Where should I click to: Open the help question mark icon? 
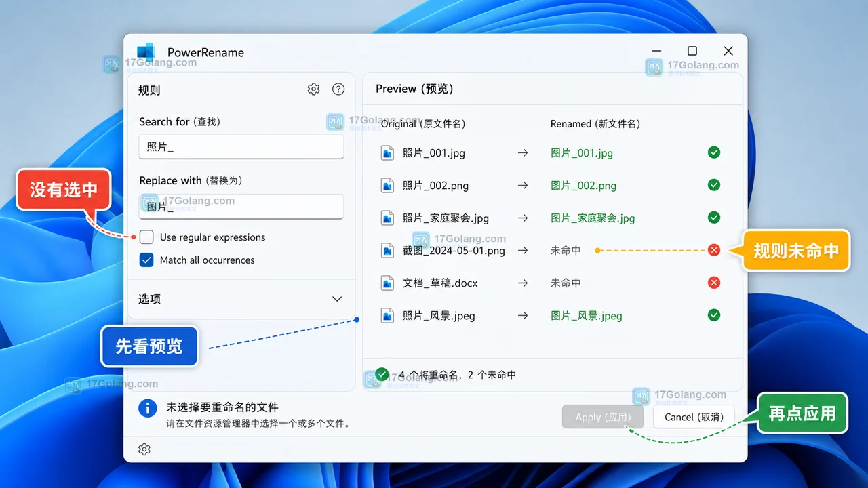pos(338,89)
